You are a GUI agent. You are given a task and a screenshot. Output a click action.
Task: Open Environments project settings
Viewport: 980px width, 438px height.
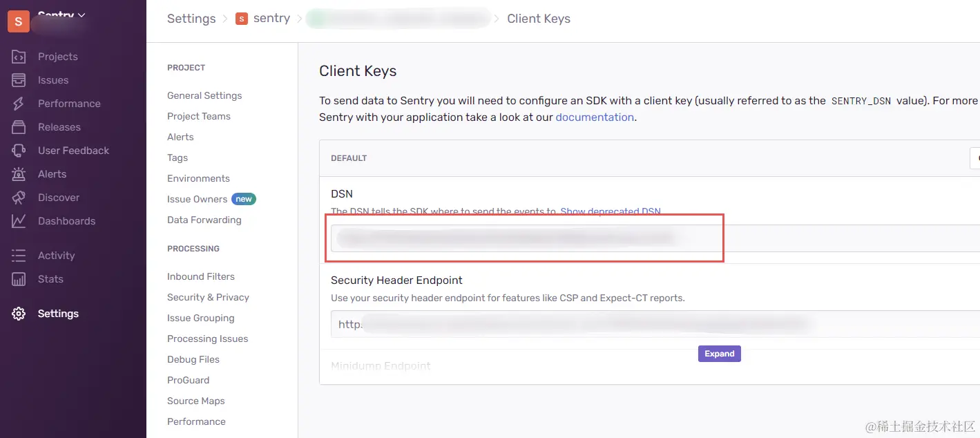198,178
